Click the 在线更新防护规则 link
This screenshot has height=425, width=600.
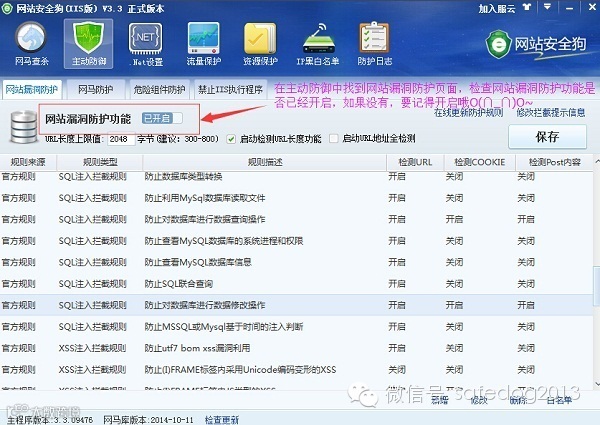click(x=468, y=112)
